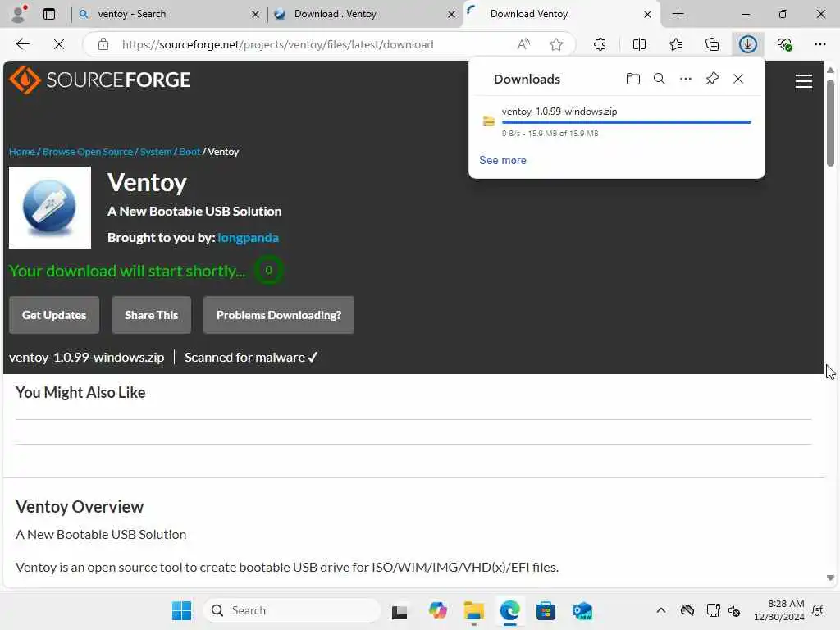The height and width of the screenshot is (630, 840).
Task: Click the Share This button
Action: [x=151, y=315]
